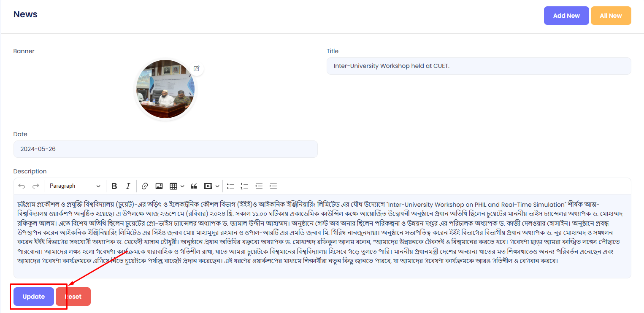Click the redo arrow in editor toolbar
The height and width of the screenshot is (313, 644).
(36, 186)
